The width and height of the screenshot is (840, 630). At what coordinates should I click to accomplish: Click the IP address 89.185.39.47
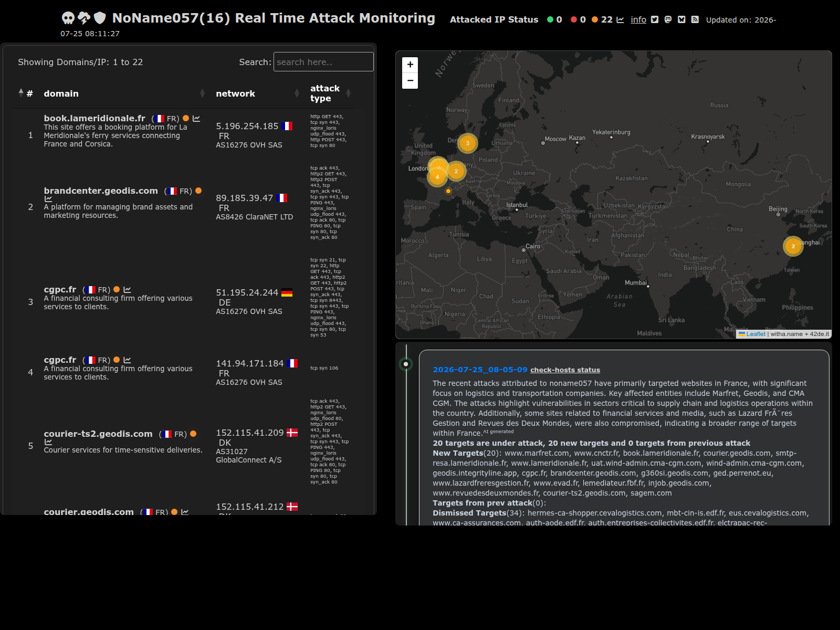(244, 198)
